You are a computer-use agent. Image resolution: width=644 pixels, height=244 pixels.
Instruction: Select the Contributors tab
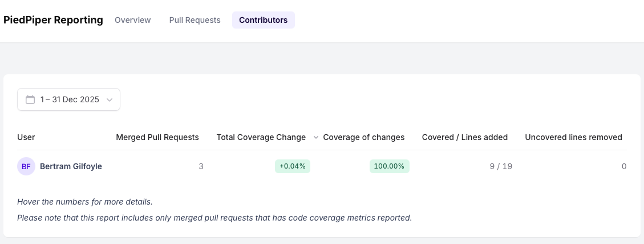point(263,20)
